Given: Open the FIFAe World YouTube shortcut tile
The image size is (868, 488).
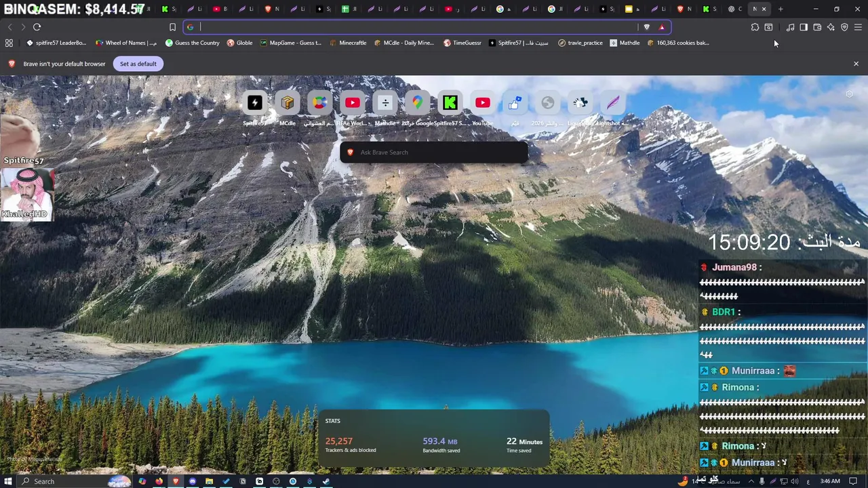Looking at the screenshot, I should (352, 103).
